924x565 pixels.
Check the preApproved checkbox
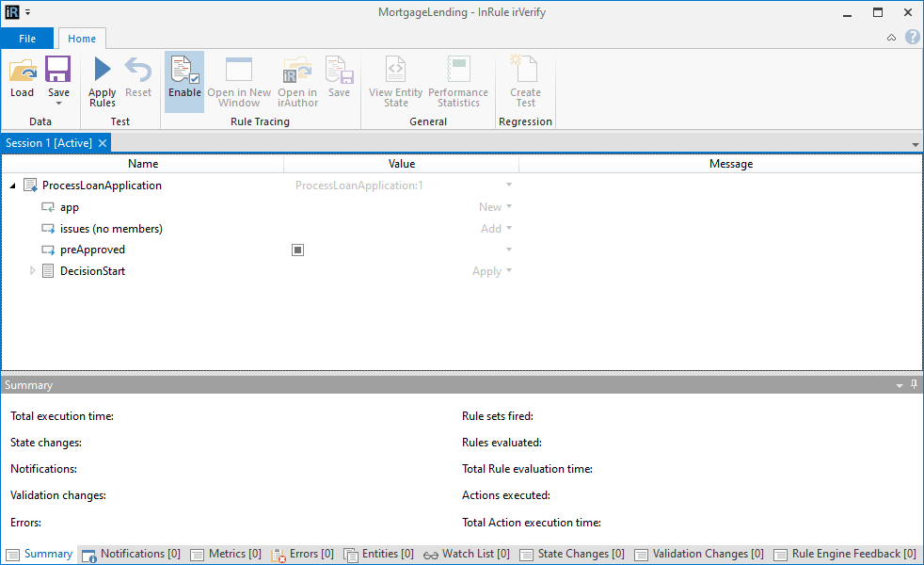(297, 250)
